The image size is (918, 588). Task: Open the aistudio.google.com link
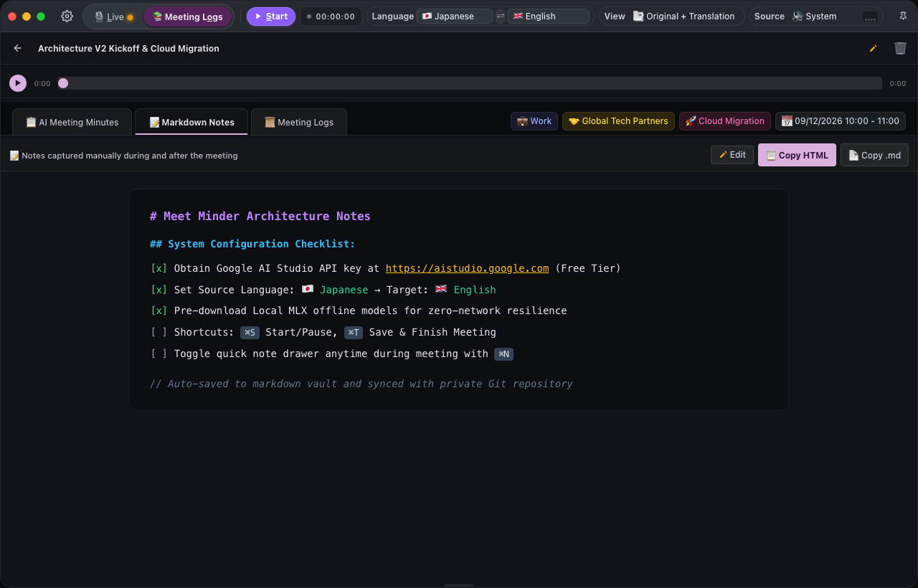(x=467, y=268)
